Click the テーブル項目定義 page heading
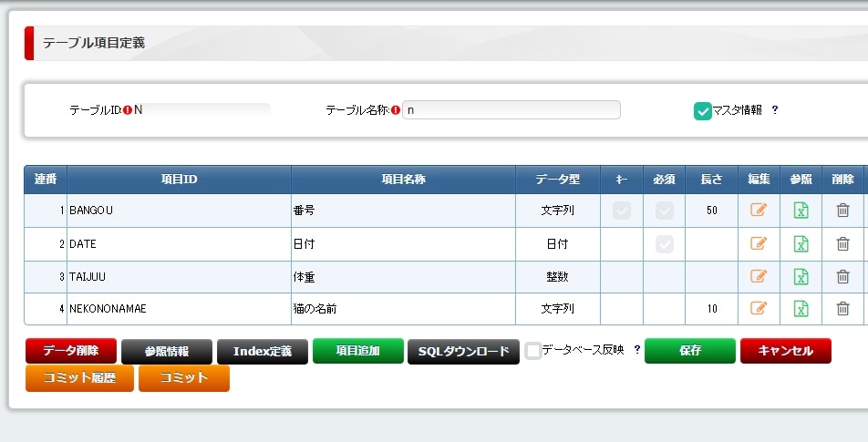The image size is (868, 442). 94,43
